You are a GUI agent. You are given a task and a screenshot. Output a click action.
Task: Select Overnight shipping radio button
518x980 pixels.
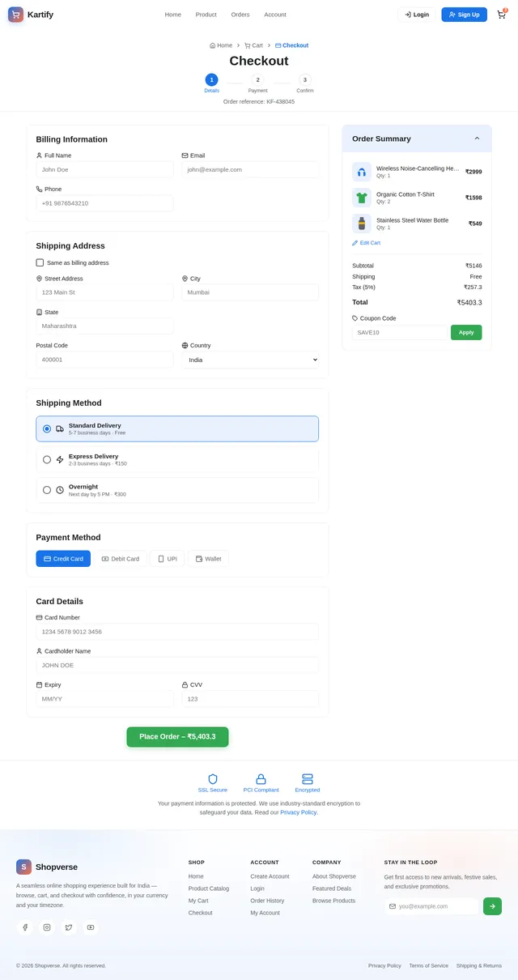tap(47, 490)
